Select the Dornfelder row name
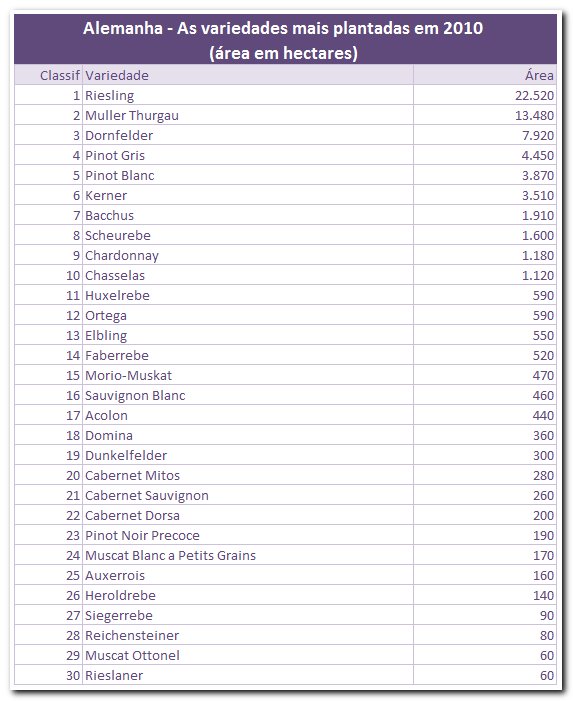Screen dimensions: 573x701 (119, 135)
